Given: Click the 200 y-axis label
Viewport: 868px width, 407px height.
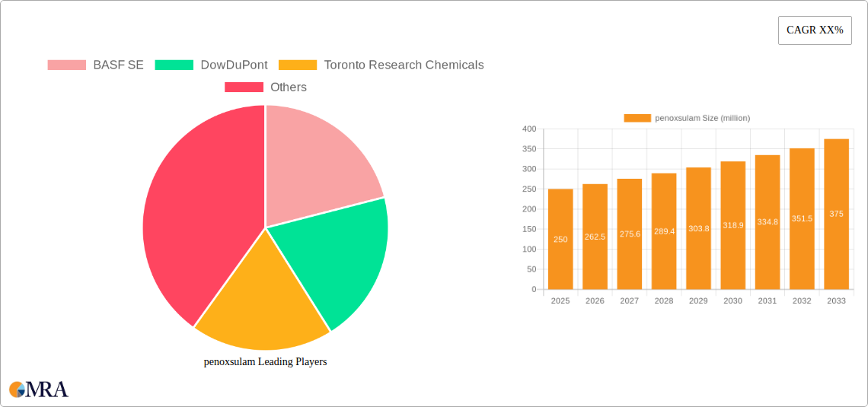Looking at the screenshot, I should (529, 209).
